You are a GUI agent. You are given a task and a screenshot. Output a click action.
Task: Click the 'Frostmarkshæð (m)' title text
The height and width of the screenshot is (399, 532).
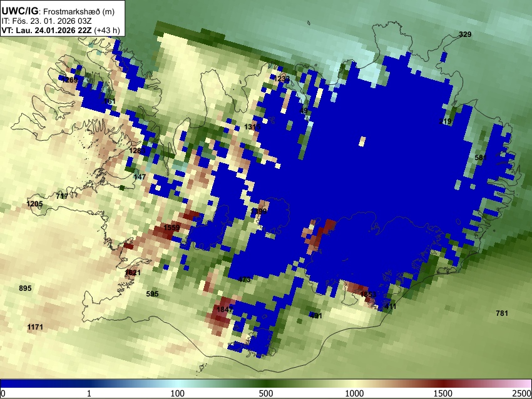pos(79,11)
